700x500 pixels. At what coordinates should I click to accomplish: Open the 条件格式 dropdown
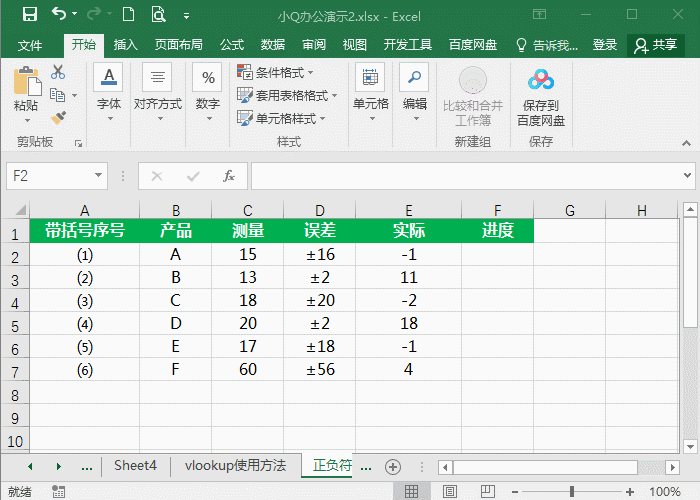pyautogui.click(x=275, y=72)
